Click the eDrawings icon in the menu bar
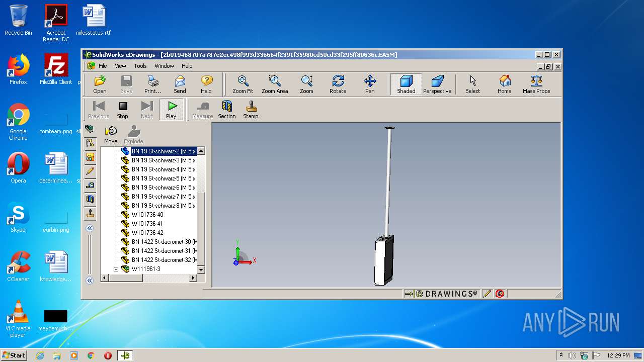Viewport: 644px width, 362px height. (x=91, y=66)
